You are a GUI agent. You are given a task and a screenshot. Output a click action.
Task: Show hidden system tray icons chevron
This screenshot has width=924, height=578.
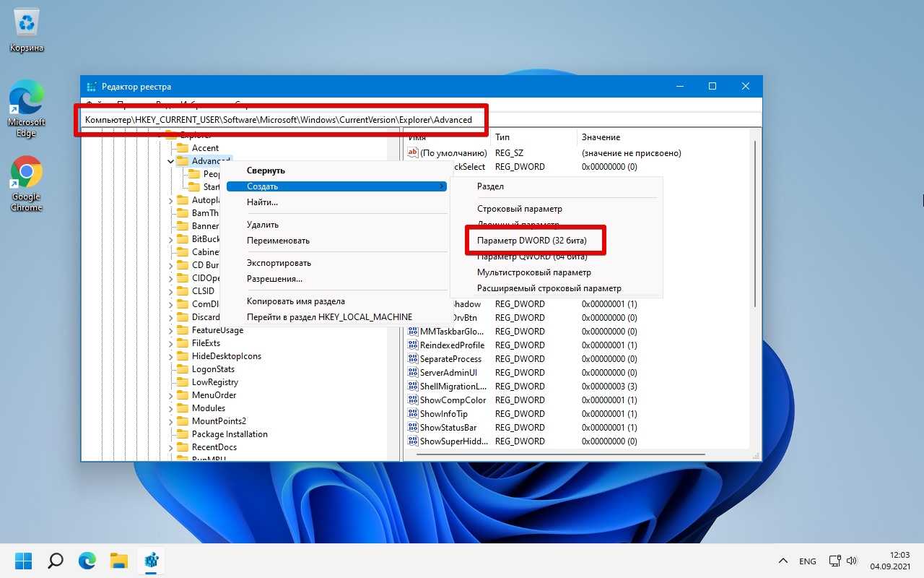pos(783,561)
